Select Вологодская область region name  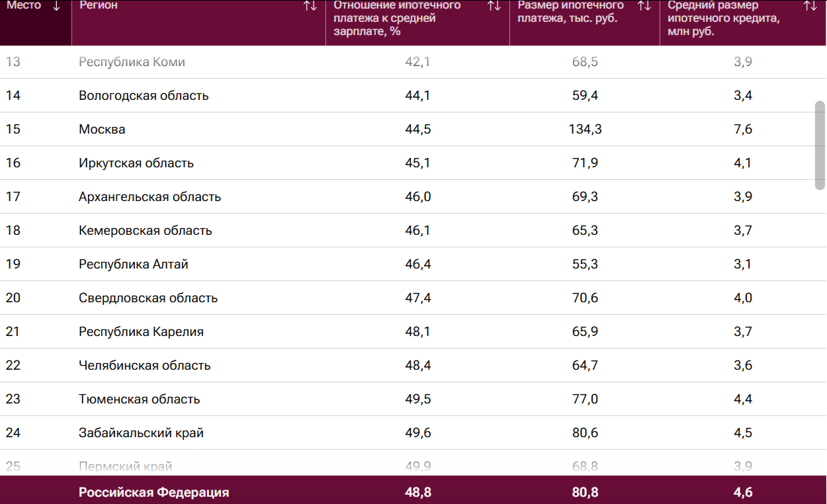coord(144,95)
